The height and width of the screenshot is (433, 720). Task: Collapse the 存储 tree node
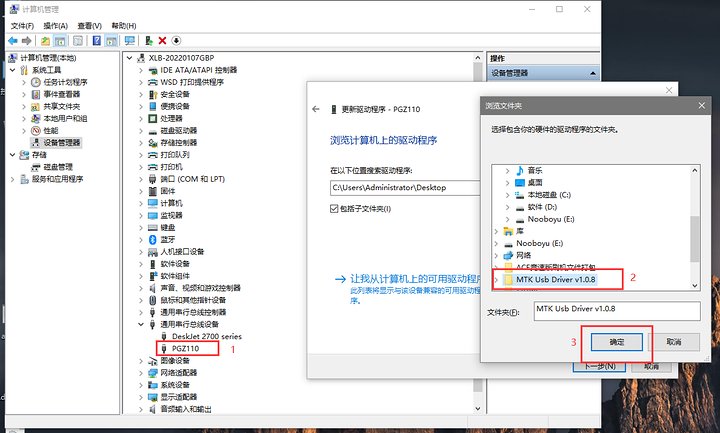click(13, 155)
